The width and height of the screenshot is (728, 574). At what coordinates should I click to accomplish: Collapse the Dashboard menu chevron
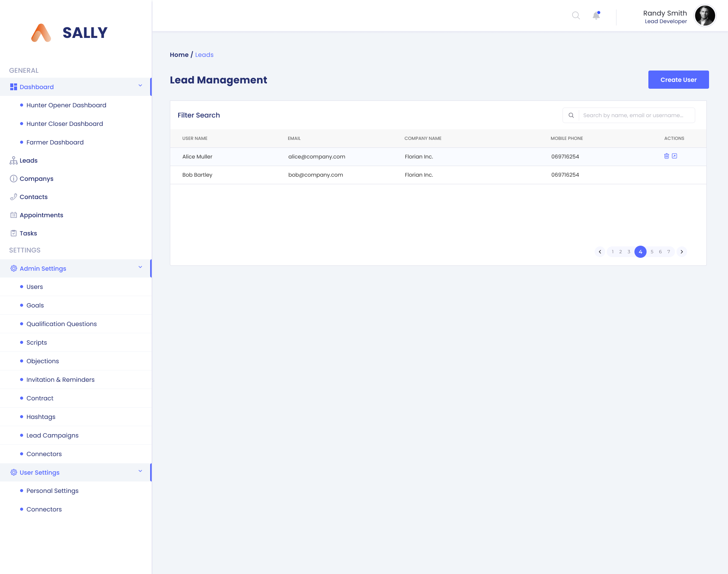coord(140,85)
